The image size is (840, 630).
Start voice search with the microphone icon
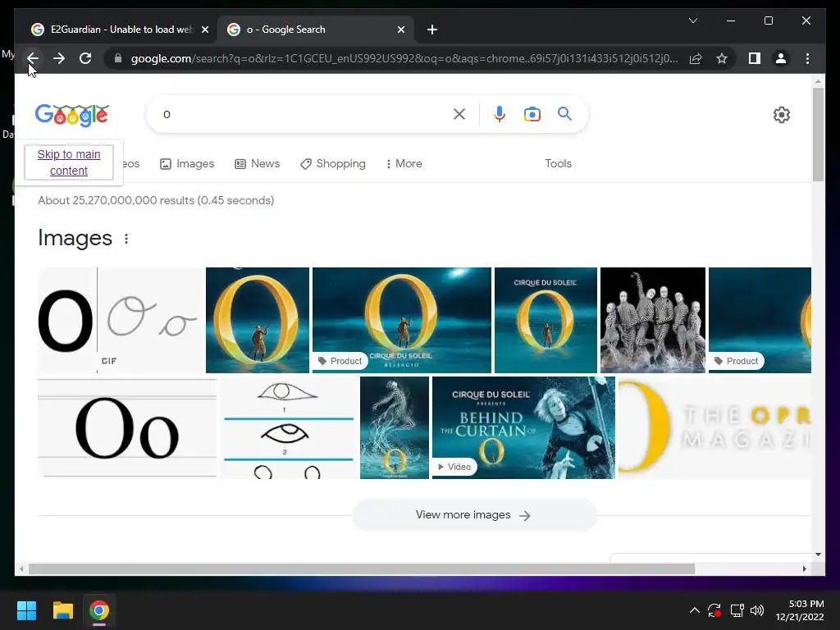[500, 114]
